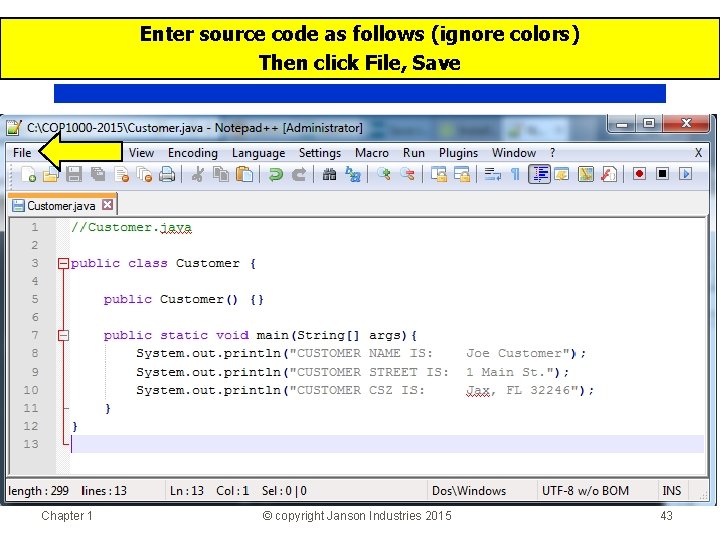The image size is (720, 540).
Task: Click the Cut scissors icon
Action: click(197, 174)
